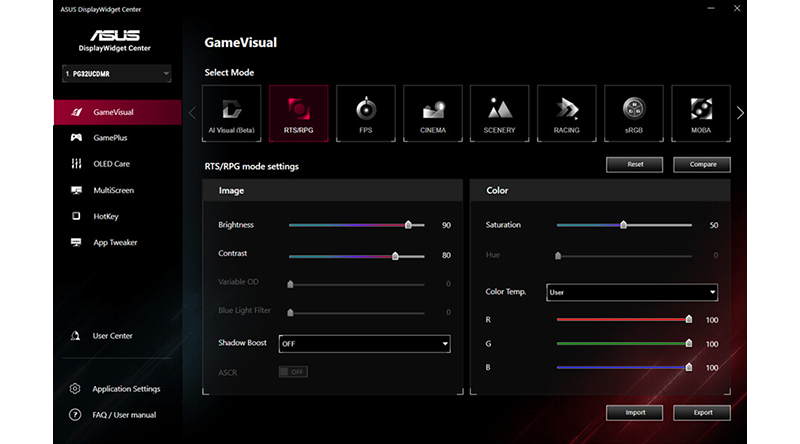Click the Contrast value 80
Image resolution: width=800 pixels, height=444 pixels.
point(446,255)
